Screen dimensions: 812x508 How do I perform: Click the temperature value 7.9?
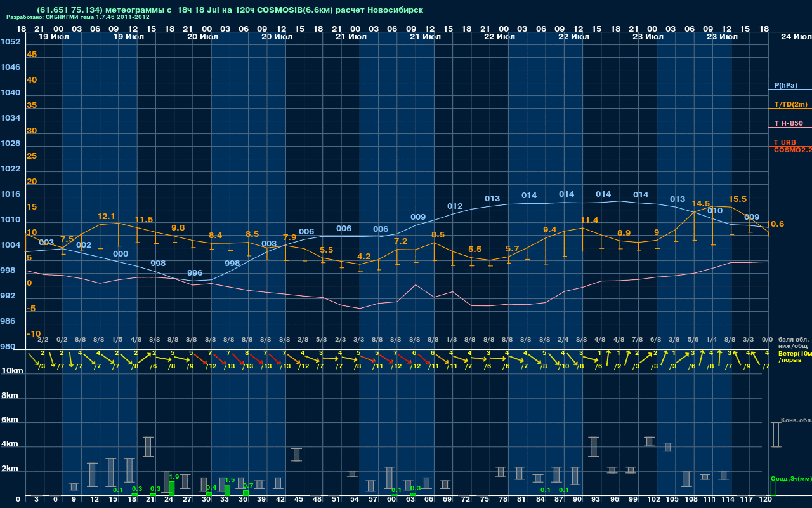[289, 237]
